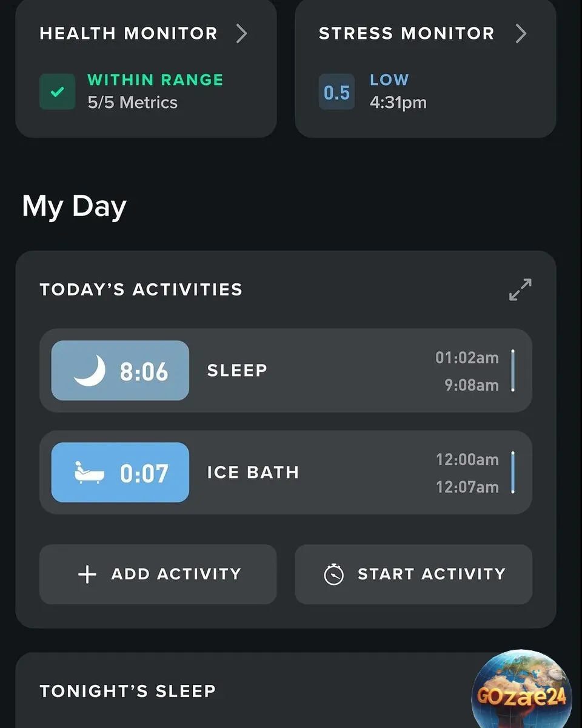Open Health Monitor via its chevron
Viewport: 582px width, 728px height.
coord(241,34)
